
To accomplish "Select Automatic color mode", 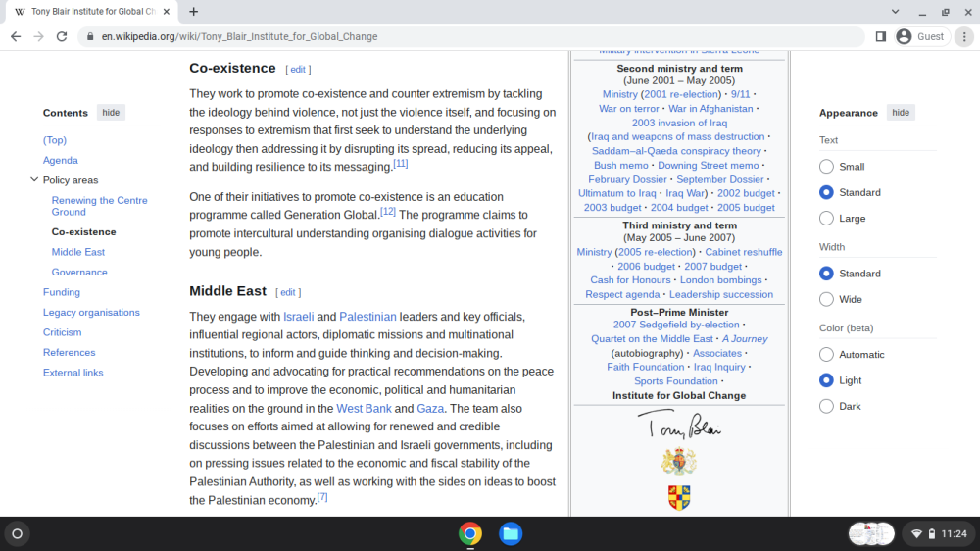I will pos(826,355).
